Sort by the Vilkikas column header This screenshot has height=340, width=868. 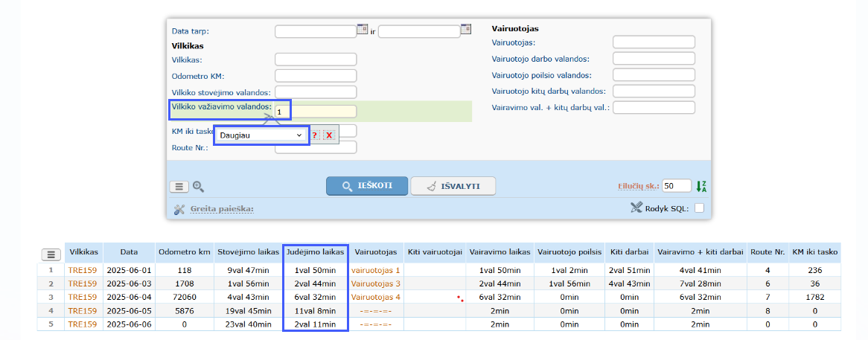(x=84, y=252)
